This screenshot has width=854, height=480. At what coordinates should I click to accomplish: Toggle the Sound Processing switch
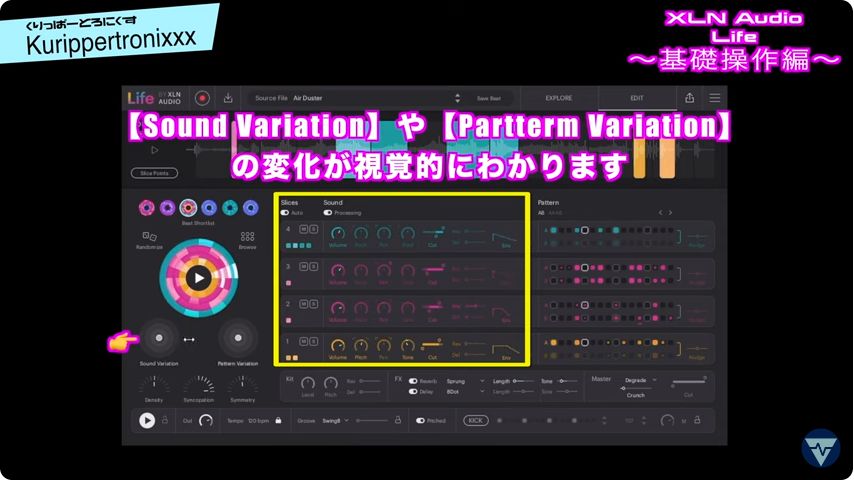point(327,213)
